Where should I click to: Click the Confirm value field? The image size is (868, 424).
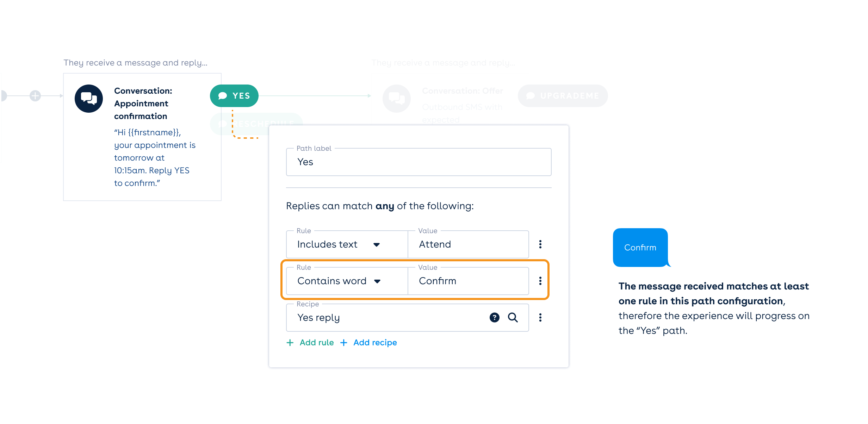coord(468,281)
